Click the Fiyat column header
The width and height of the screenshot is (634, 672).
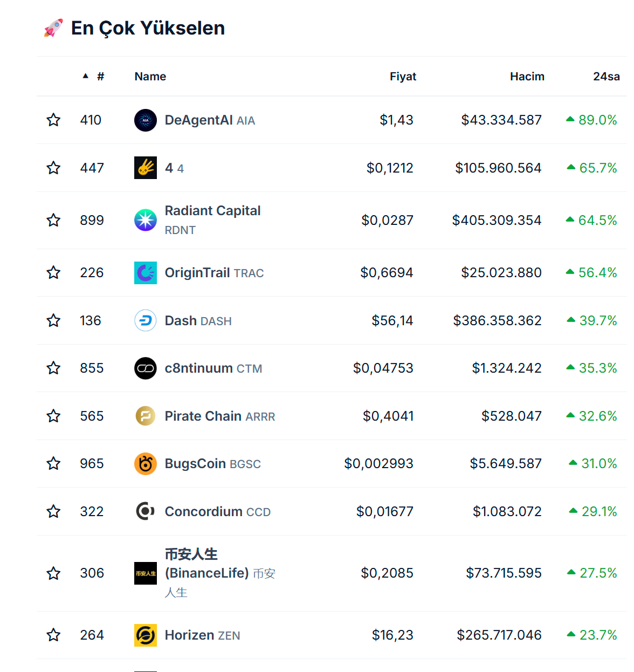[403, 77]
